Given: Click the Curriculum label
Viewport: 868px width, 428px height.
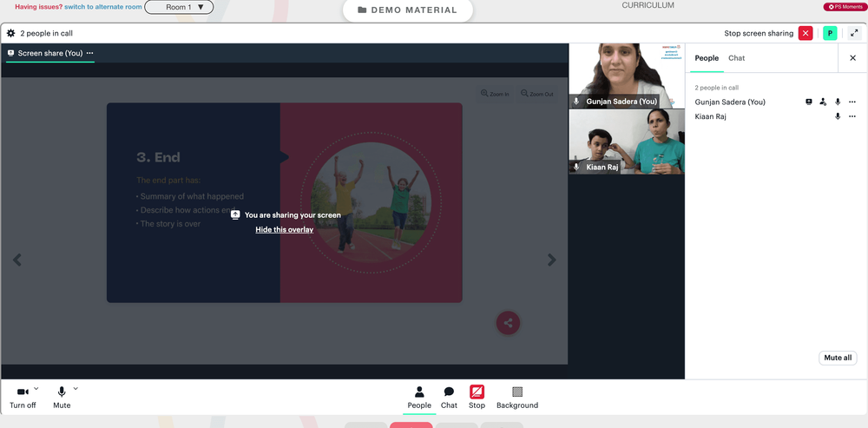Looking at the screenshot, I should click(648, 5).
